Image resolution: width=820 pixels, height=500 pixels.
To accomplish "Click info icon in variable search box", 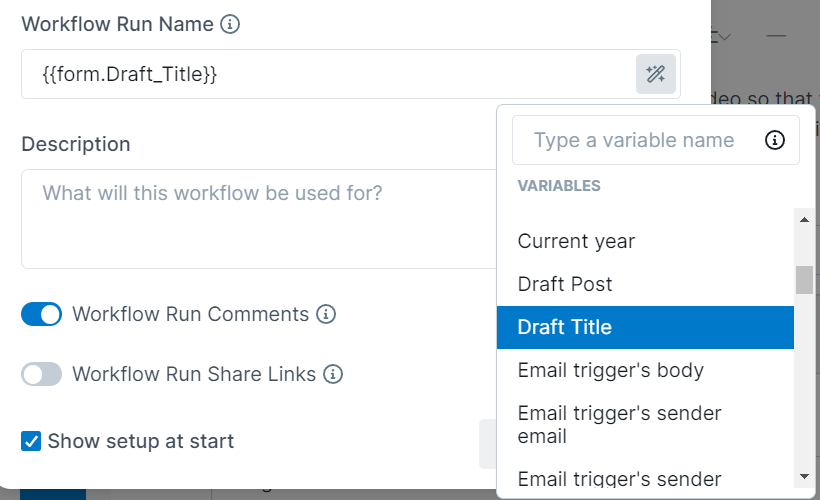I will [775, 140].
